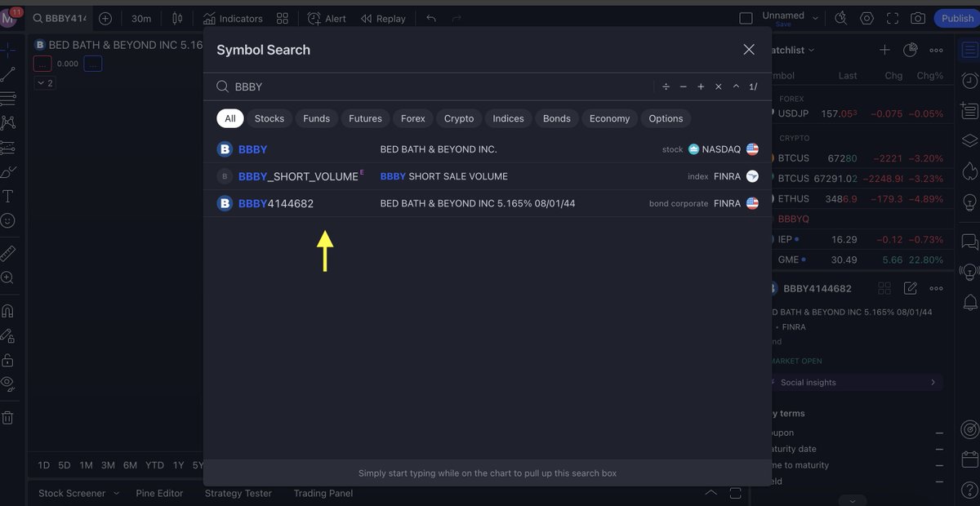980x506 pixels.
Task: Add a symbol to the watchlist with plus
Action: pos(884,50)
